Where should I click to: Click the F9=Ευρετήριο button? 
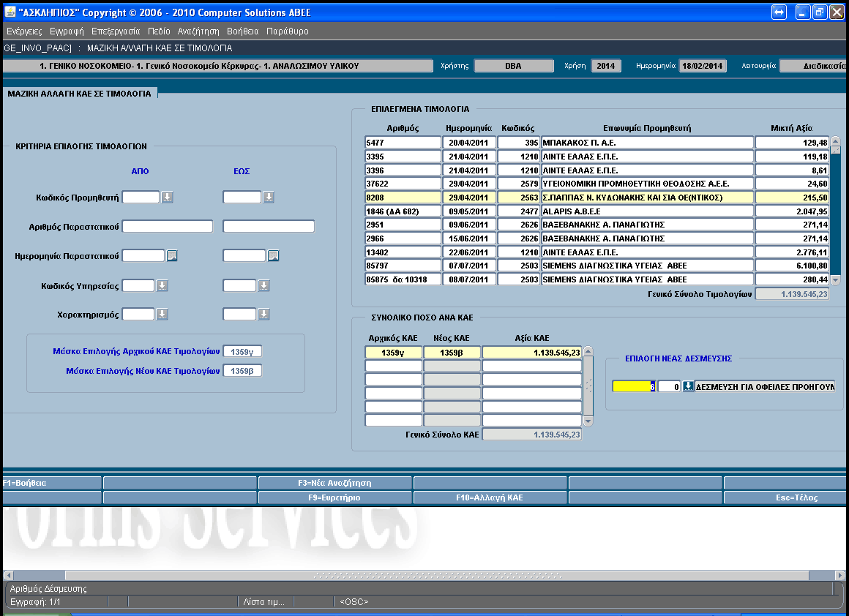334,497
